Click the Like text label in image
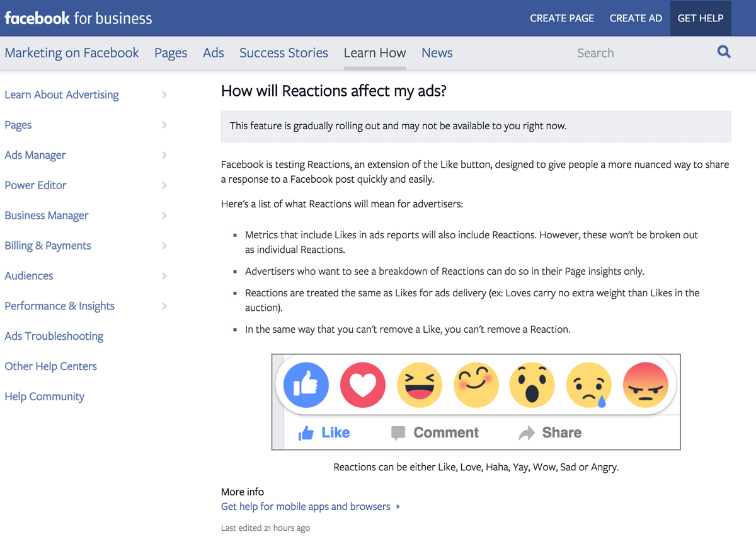 tap(335, 432)
